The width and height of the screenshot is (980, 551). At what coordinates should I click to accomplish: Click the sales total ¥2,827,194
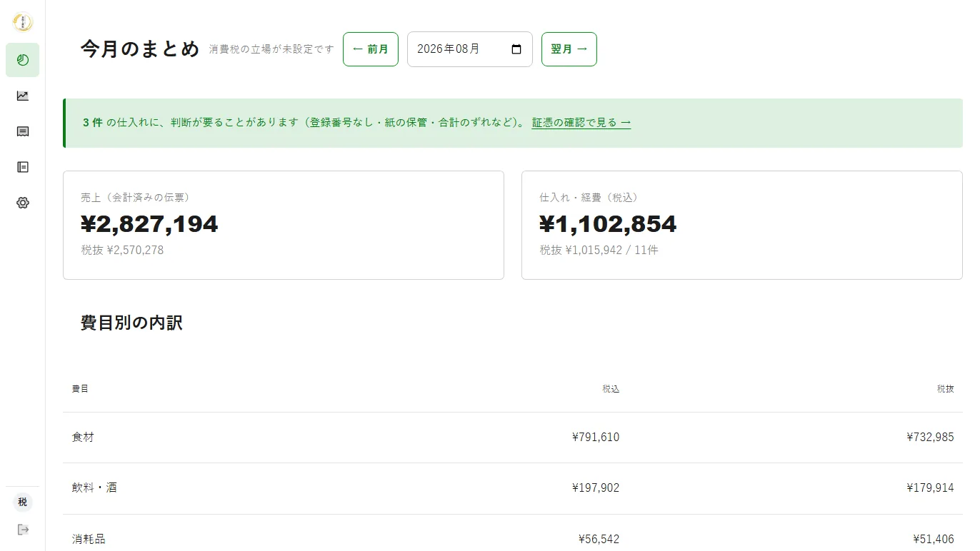(x=149, y=224)
